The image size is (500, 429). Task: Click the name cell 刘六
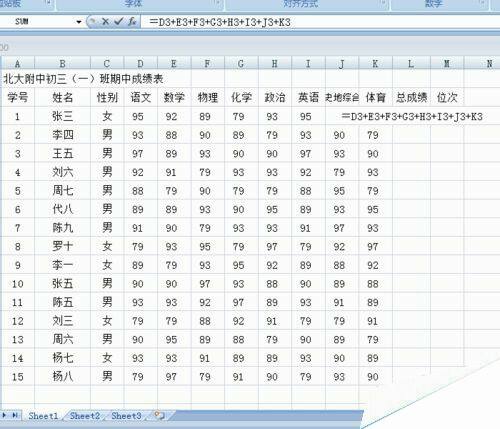click(x=62, y=172)
